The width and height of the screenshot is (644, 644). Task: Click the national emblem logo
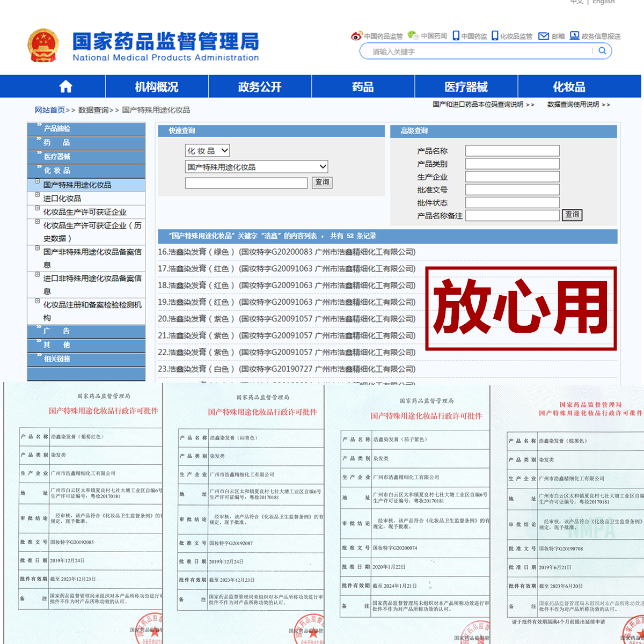[43, 45]
